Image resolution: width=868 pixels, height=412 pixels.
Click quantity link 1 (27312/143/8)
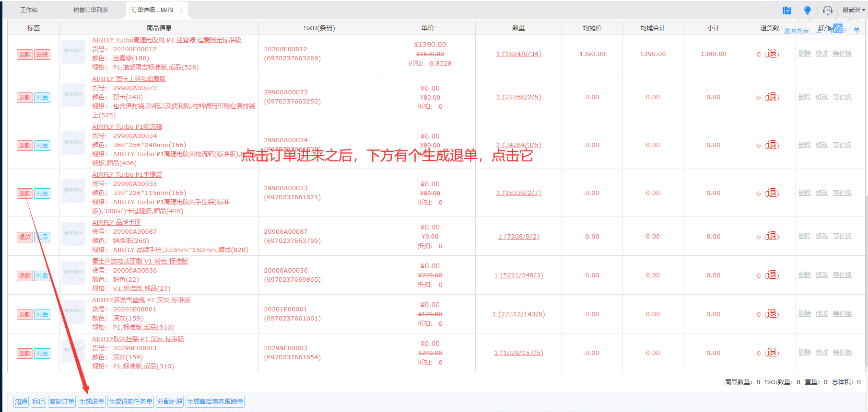point(518,314)
